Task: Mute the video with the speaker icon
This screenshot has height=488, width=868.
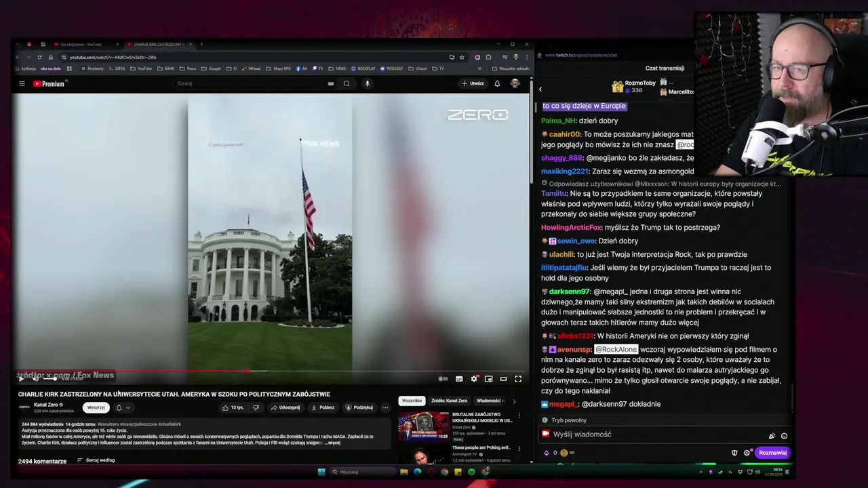Action: tap(36, 379)
